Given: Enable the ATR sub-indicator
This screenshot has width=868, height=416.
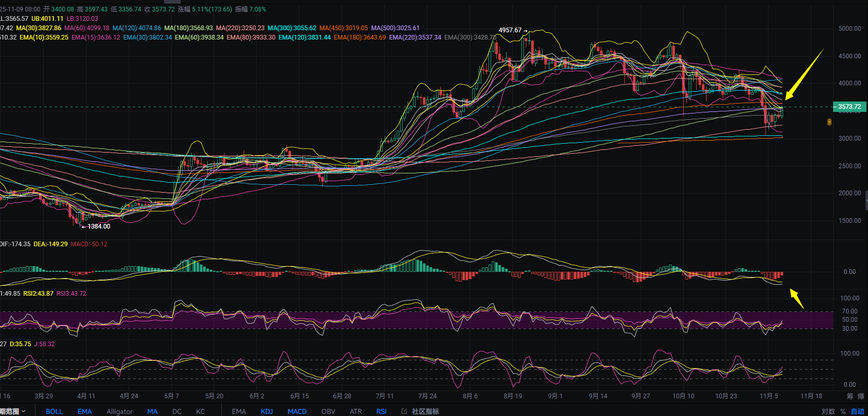Looking at the screenshot, I should pos(356,411).
